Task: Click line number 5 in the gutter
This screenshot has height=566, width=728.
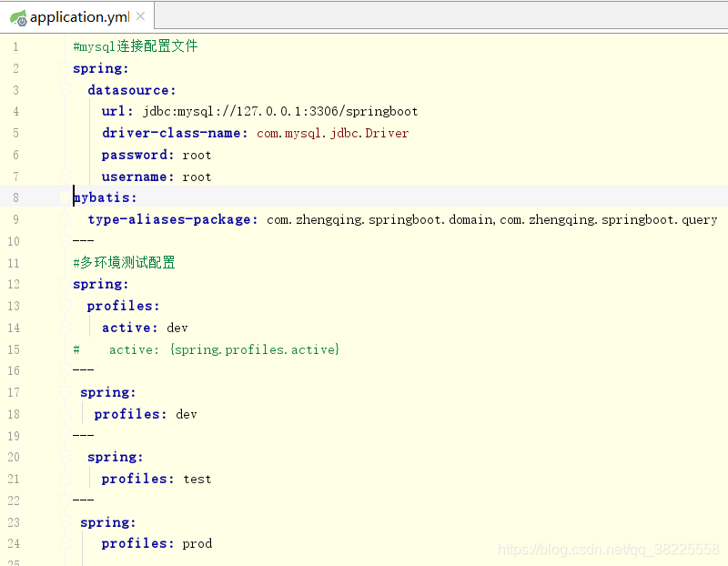Action: coord(15,133)
